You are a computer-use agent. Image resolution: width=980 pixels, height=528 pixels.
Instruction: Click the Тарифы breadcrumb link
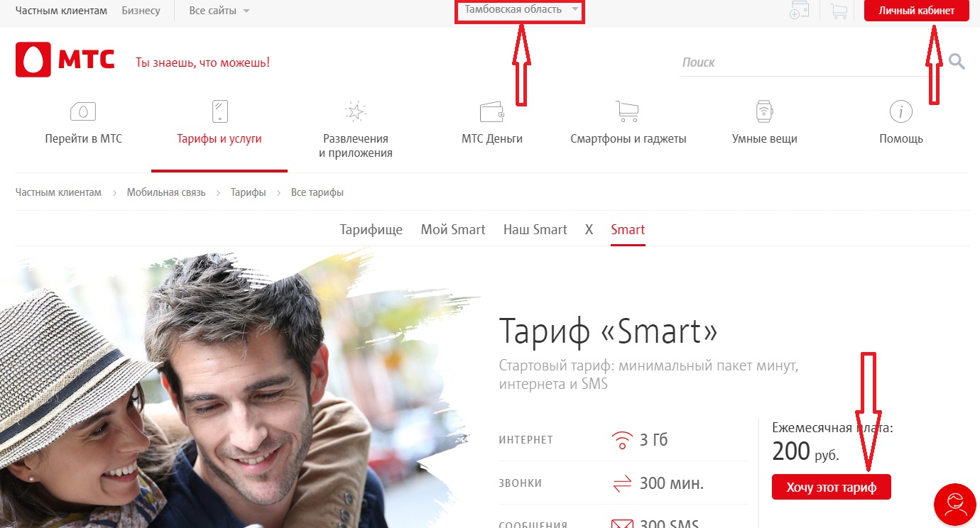[x=249, y=192]
